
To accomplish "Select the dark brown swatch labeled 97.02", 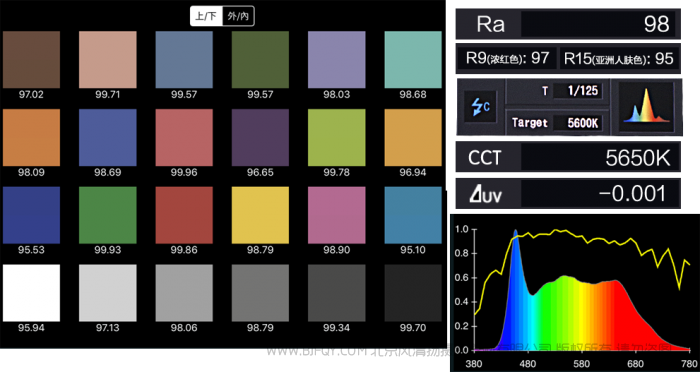I will (x=31, y=59).
